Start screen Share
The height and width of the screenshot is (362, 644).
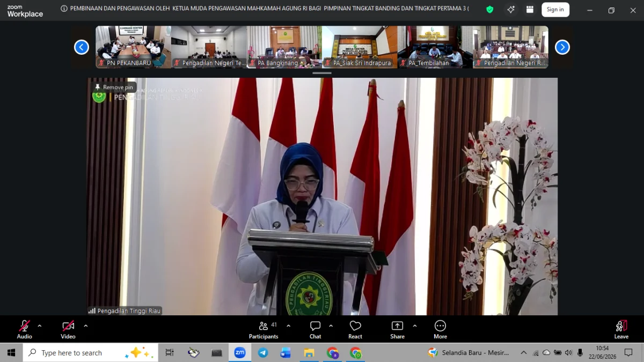[397, 329]
